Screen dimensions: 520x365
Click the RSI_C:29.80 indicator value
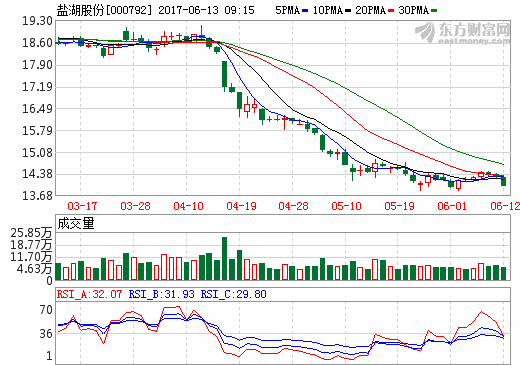tap(233, 294)
